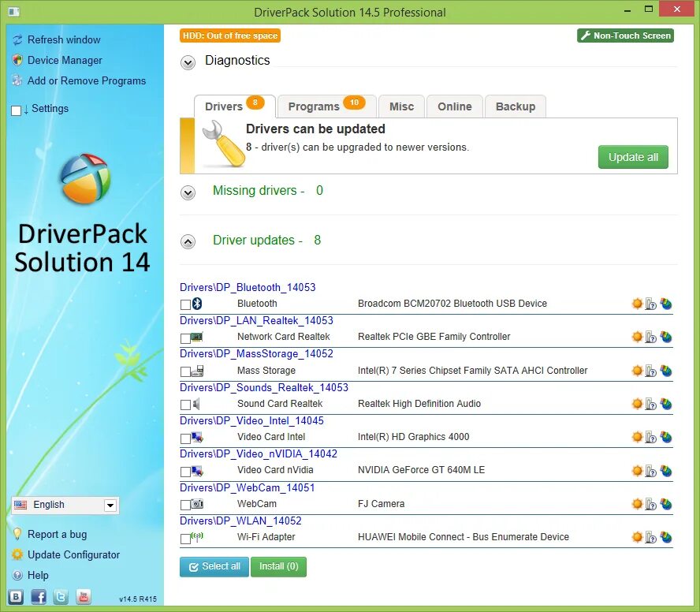The image size is (700, 612).
Task: Open Drivers\DP_Video_nVIDIA_14042 link
Action: [x=259, y=453]
